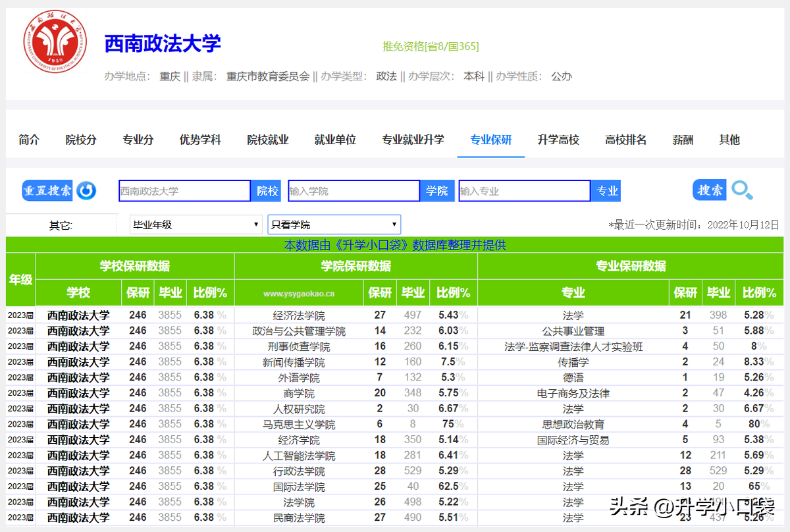
Task: Click the 国际经济与贸易 major cell
Action: coord(573,440)
